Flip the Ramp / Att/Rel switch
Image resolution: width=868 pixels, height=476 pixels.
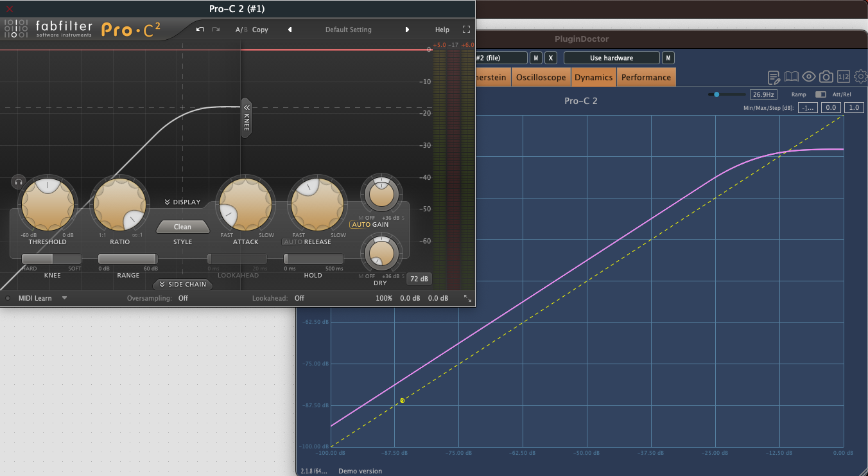pos(820,94)
